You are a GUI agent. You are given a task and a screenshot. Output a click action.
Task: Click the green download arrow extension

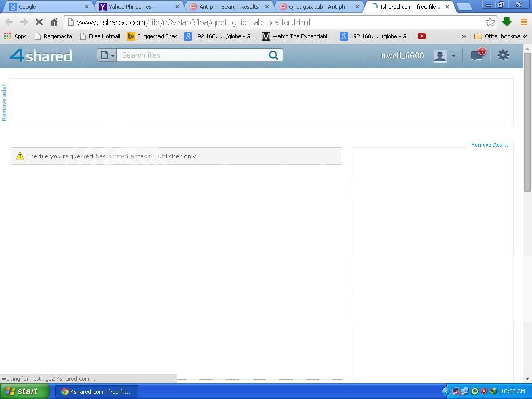[507, 22]
